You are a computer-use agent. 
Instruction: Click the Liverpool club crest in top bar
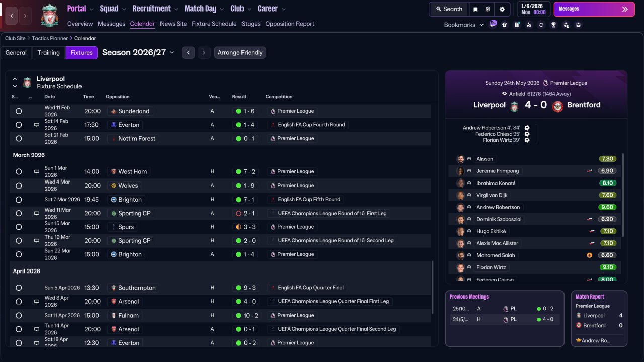[49, 16]
